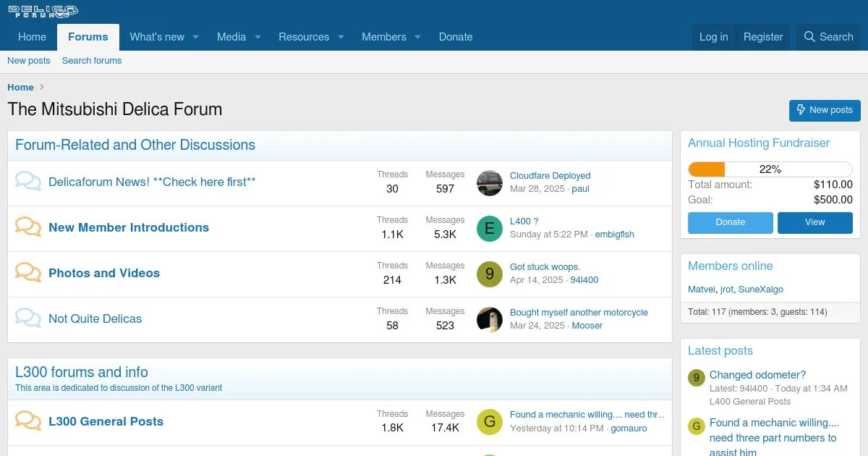Expand the Media dropdown arrow

tap(258, 37)
